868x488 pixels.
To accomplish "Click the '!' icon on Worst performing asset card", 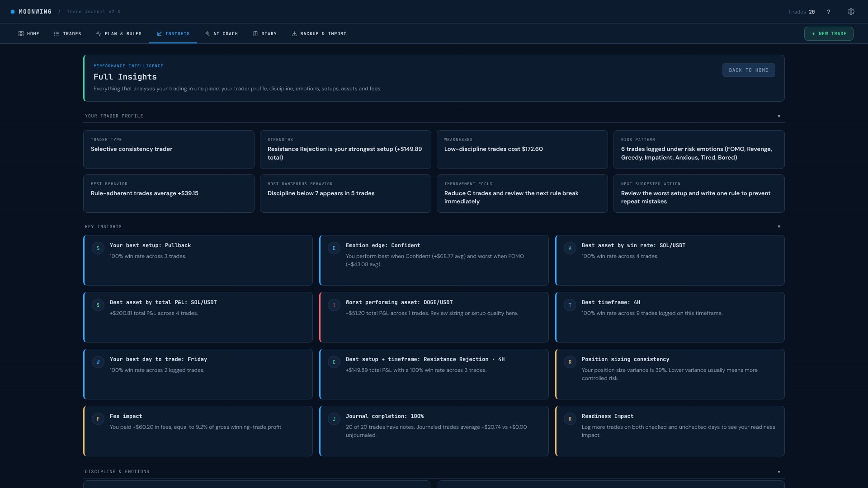I will click(x=334, y=305).
